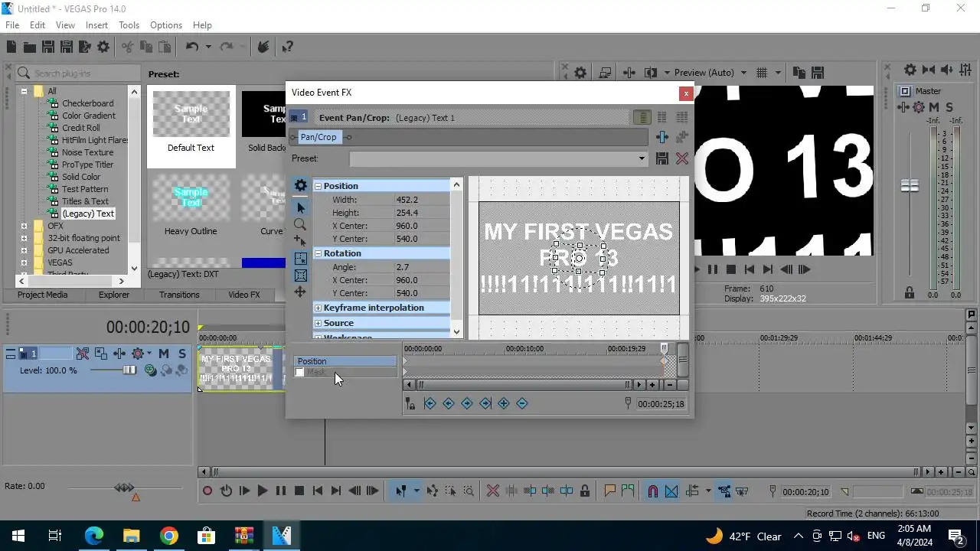
Task: Stop playback under video preview
Action: click(x=731, y=269)
